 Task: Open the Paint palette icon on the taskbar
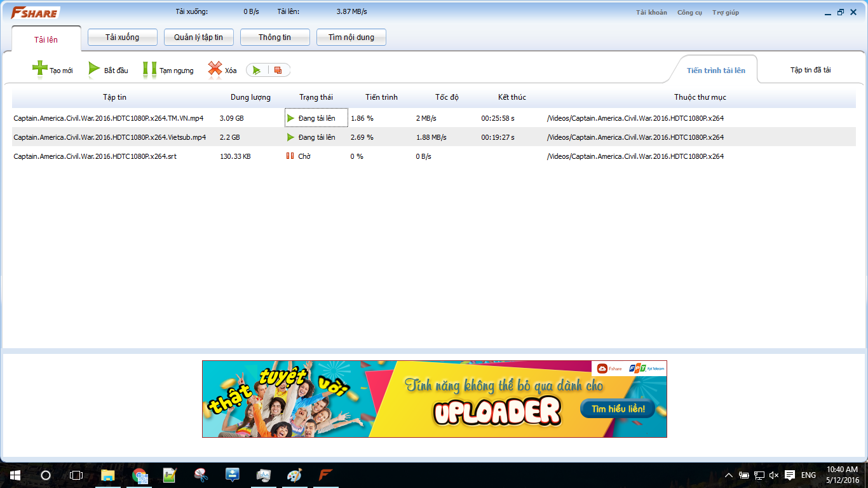pyautogui.click(x=295, y=475)
